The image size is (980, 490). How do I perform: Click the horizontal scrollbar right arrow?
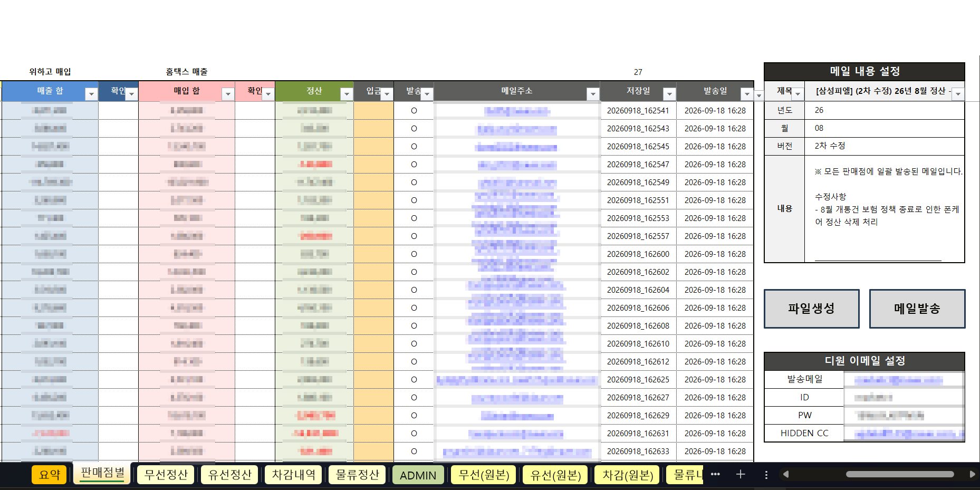(x=972, y=474)
